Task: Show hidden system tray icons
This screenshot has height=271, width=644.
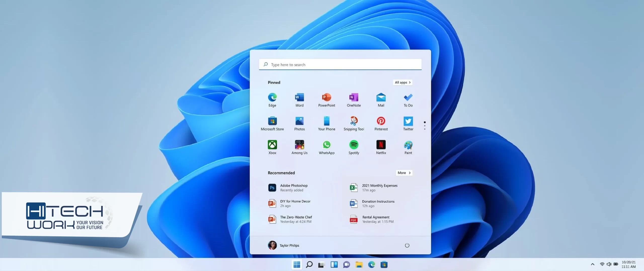Action: (593, 264)
